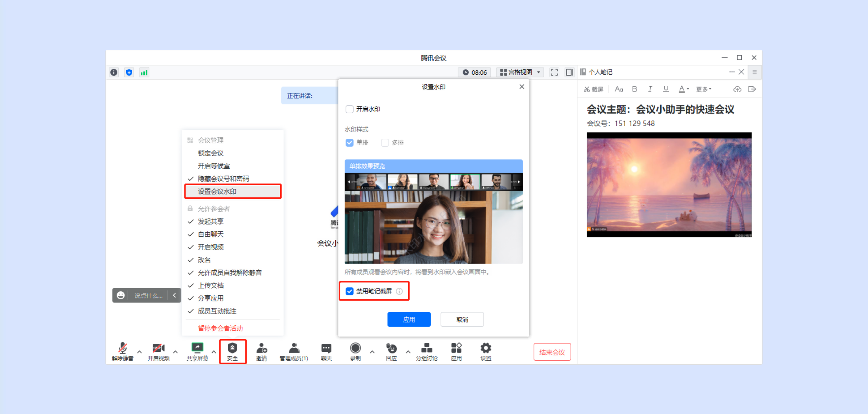Toggle italic formatting in notes
Viewport: 868px width, 414px height.
650,89
